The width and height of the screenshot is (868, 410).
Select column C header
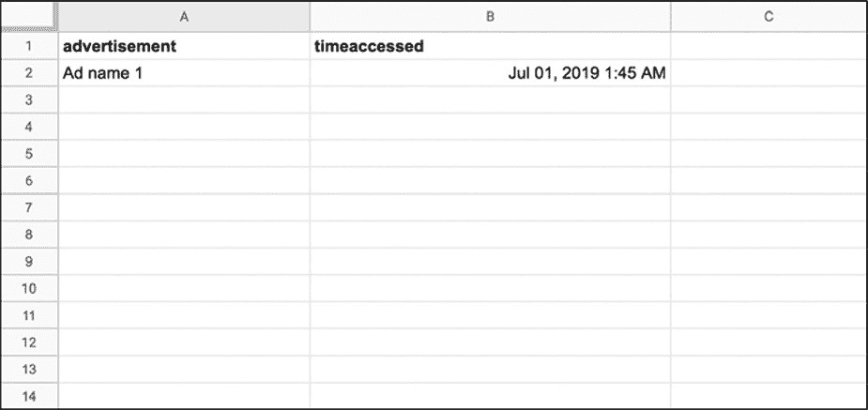(768, 16)
